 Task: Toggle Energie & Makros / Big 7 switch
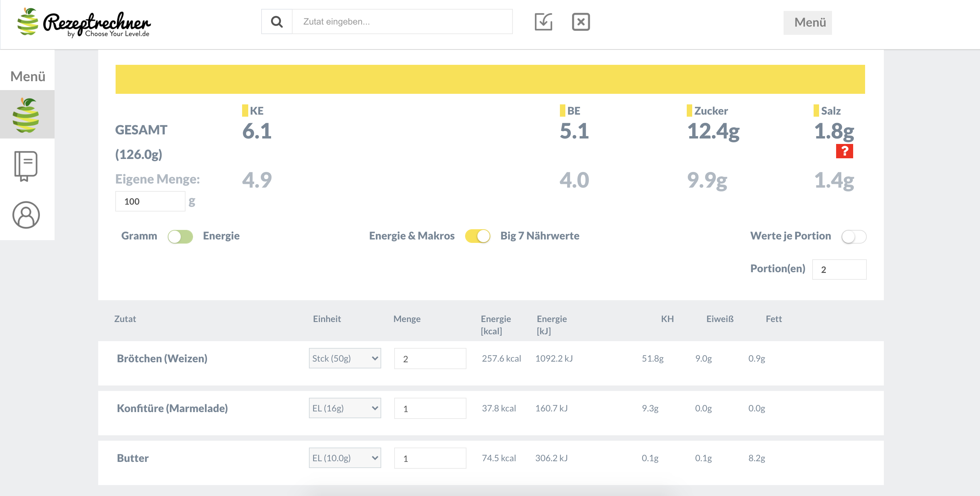[477, 236]
